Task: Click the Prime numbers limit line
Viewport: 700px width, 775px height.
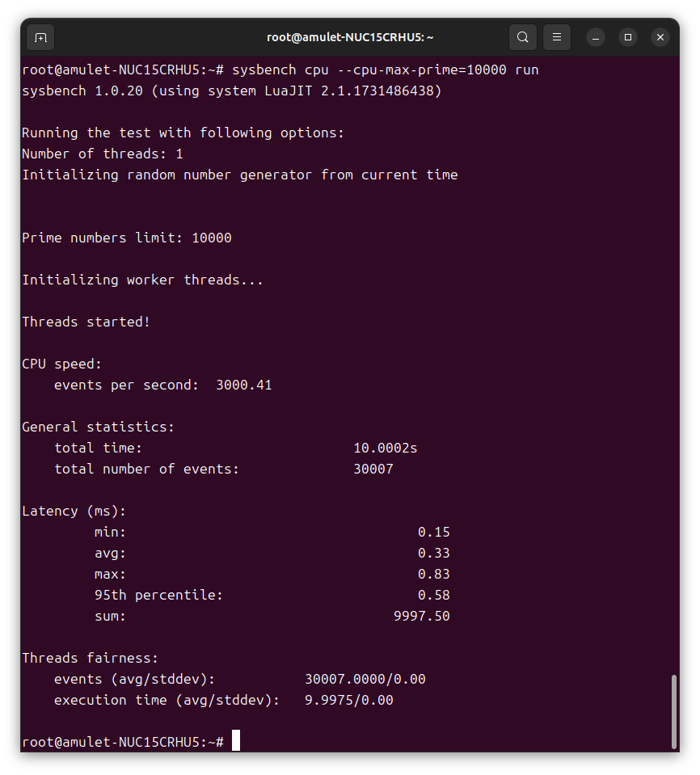Action: 126,238
